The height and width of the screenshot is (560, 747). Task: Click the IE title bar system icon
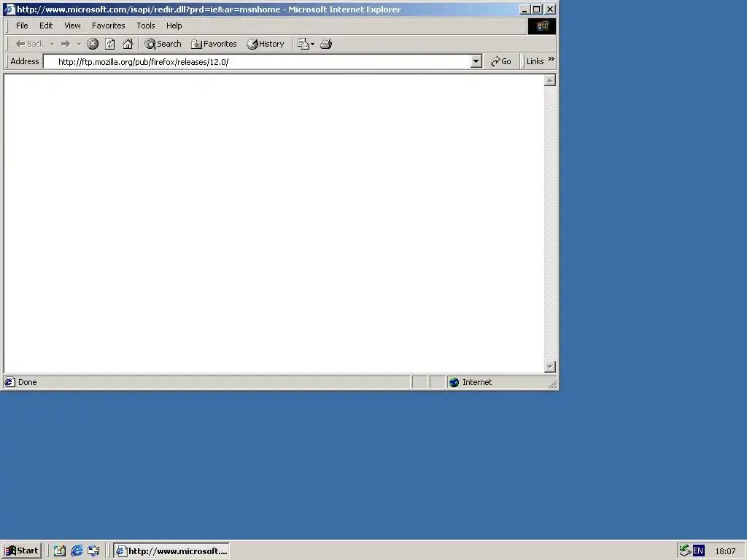pyautogui.click(x=9, y=9)
